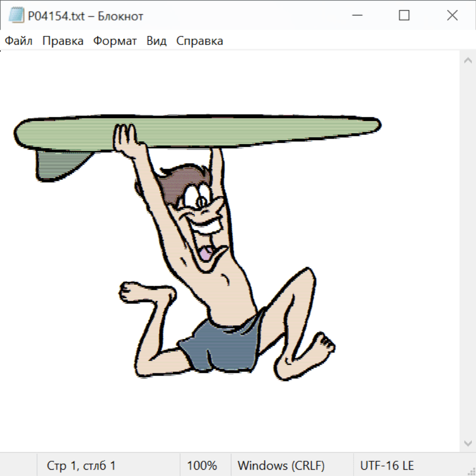The height and width of the screenshot is (476, 476).
Task: Minimize the Блокнот window
Action: point(356,16)
